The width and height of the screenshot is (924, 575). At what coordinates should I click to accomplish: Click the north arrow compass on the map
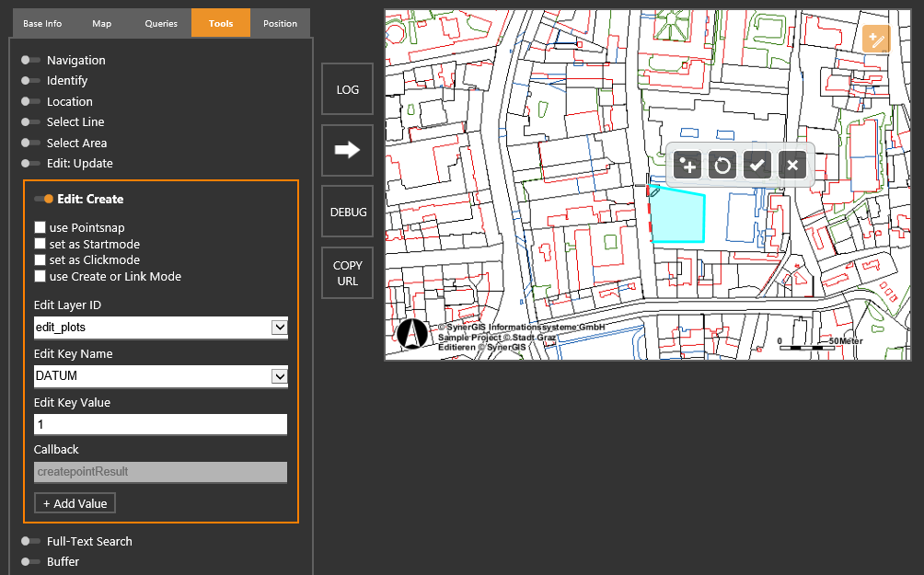pyautogui.click(x=411, y=333)
